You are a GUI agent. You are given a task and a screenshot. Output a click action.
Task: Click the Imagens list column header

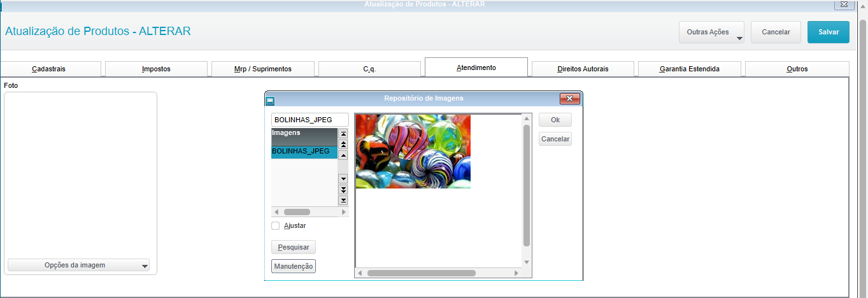coord(304,137)
